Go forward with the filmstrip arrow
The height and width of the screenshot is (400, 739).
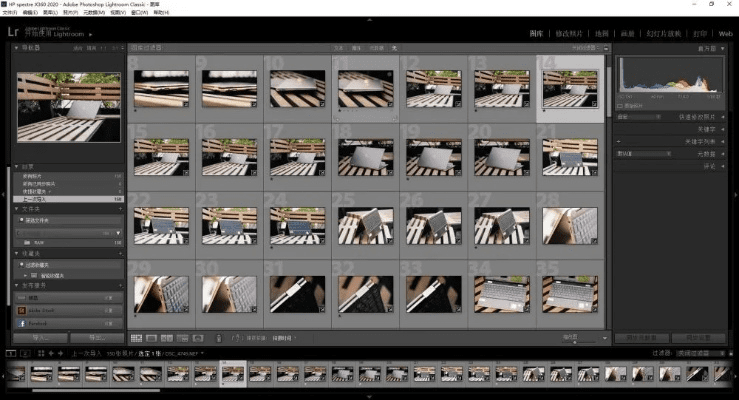click(x=60, y=353)
